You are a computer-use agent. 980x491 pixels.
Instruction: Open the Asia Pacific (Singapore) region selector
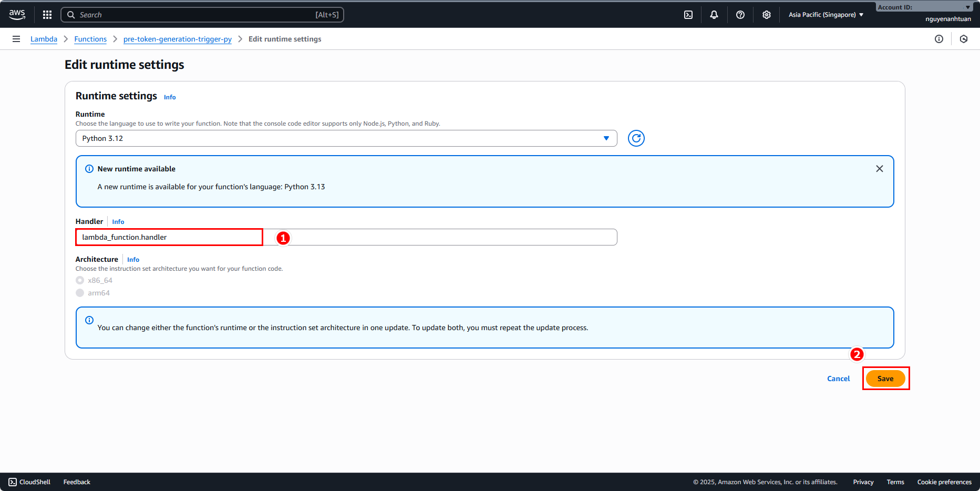[x=826, y=15]
